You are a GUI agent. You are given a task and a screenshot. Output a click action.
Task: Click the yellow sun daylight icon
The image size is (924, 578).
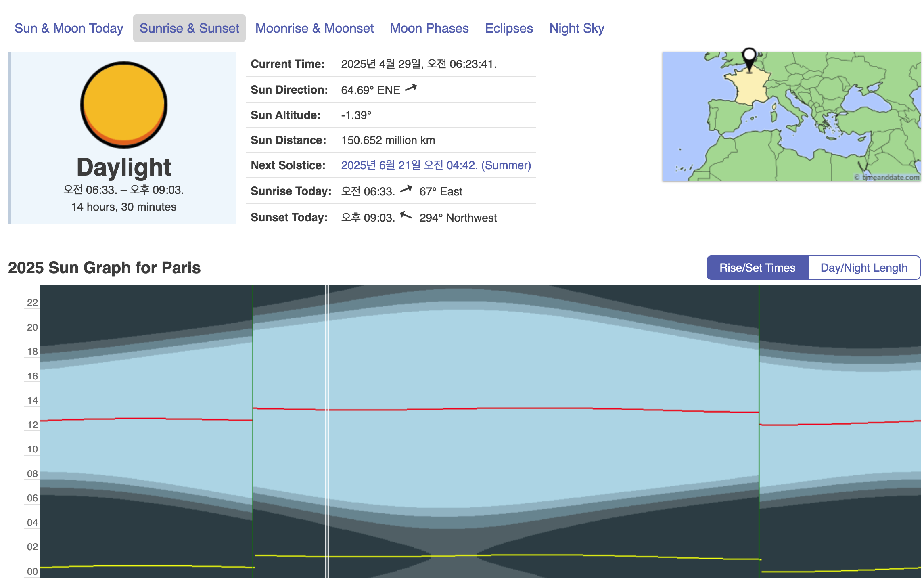coord(124,104)
